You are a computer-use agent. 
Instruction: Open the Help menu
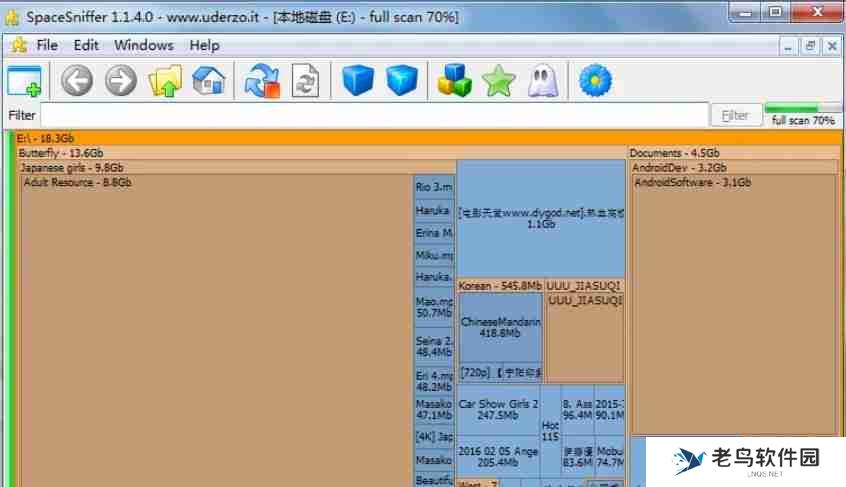point(204,45)
